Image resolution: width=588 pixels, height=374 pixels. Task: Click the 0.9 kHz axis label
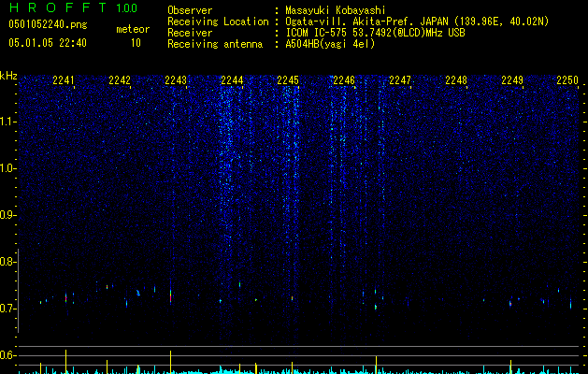(8, 215)
